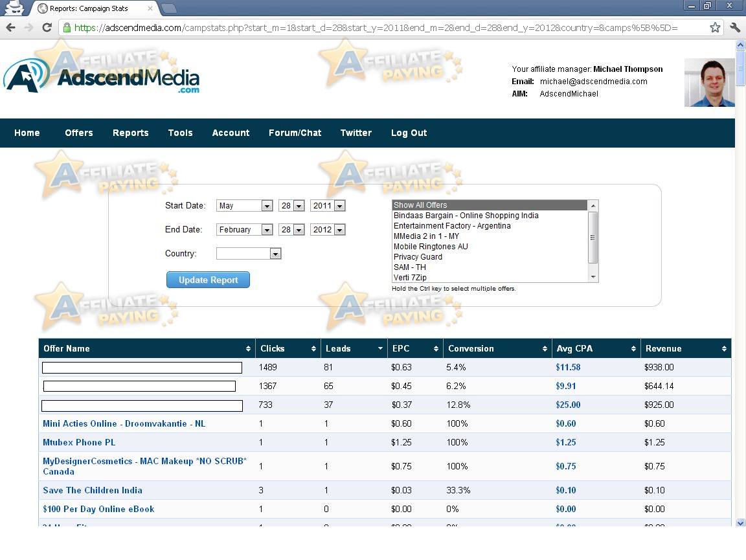Open the Tools menu

180,133
